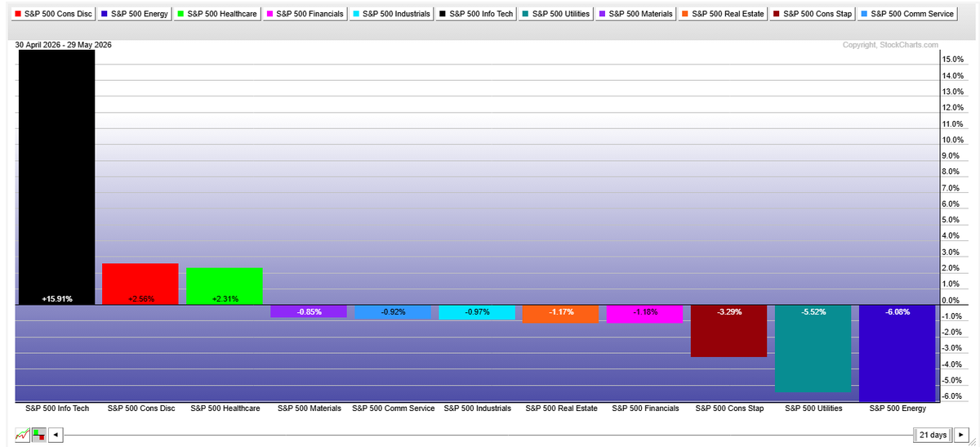Click the -6.0% y-axis label

(953, 396)
